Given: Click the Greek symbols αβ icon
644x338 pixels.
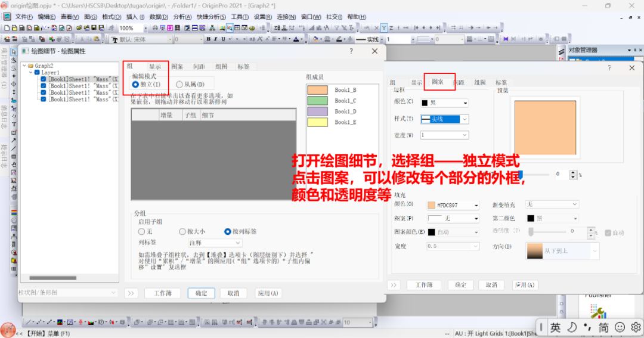Looking at the screenshot, I should click(x=252, y=39).
